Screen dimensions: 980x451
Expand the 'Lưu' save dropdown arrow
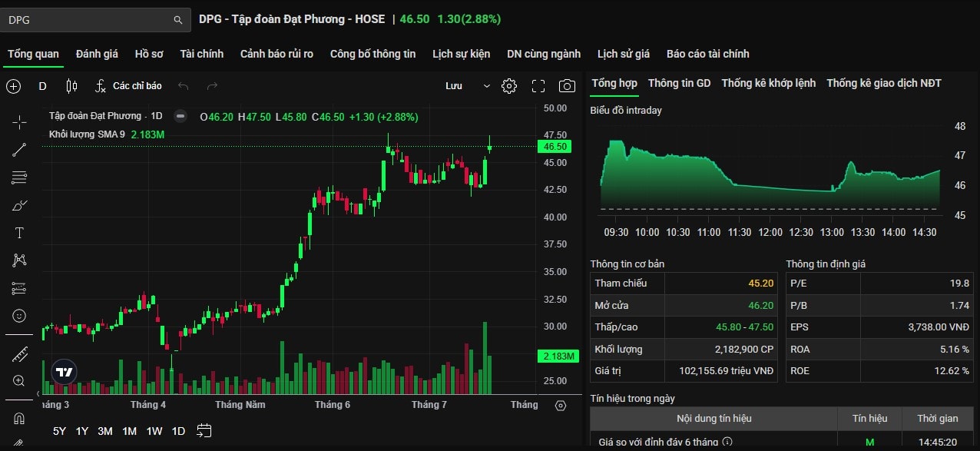coord(486,86)
